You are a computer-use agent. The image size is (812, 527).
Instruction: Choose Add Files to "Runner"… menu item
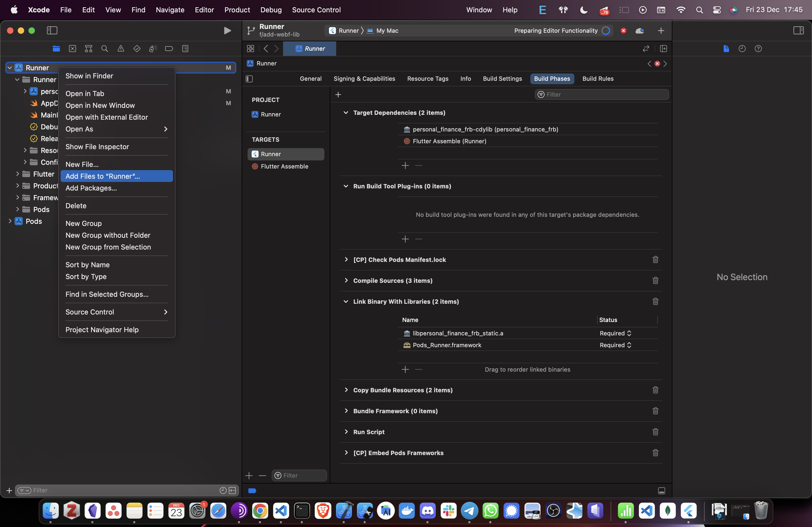pyautogui.click(x=117, y=176)
